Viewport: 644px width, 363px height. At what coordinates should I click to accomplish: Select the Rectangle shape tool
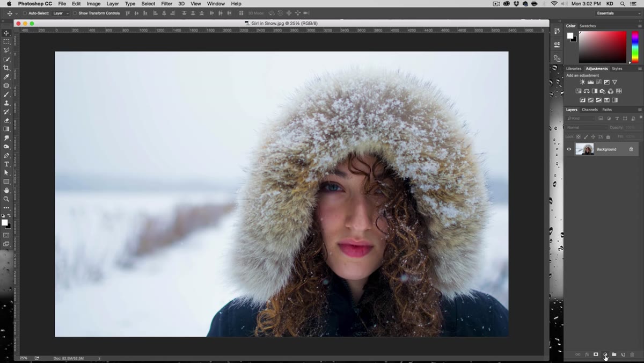pyautogui.click(x=6, y=181)
